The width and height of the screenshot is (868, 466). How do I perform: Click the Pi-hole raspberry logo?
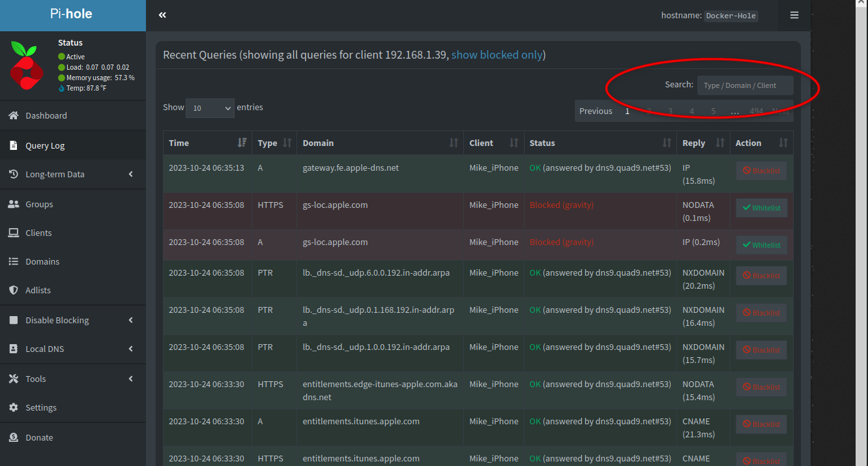(x=27, y=65)
